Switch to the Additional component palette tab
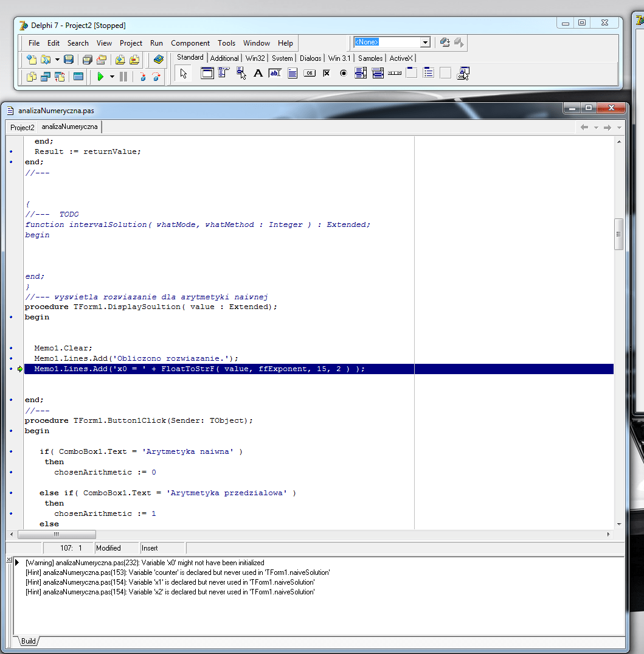This screenshot has width=644, height=654. 224,58
